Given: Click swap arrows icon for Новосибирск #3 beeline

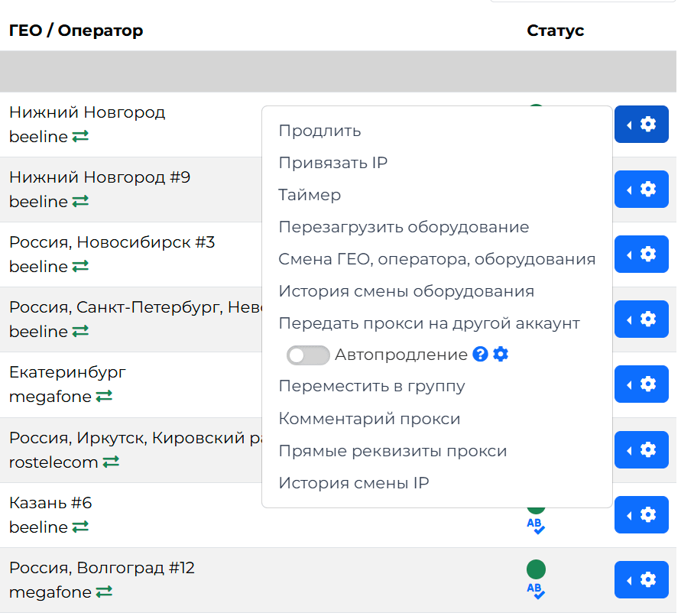Looking at the screenshot, I should pyautogui.click(x=80, y=267).
